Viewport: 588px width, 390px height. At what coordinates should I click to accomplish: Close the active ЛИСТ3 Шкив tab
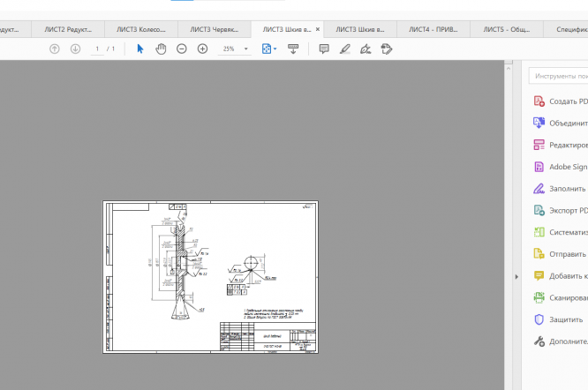(x=318, y=29)
